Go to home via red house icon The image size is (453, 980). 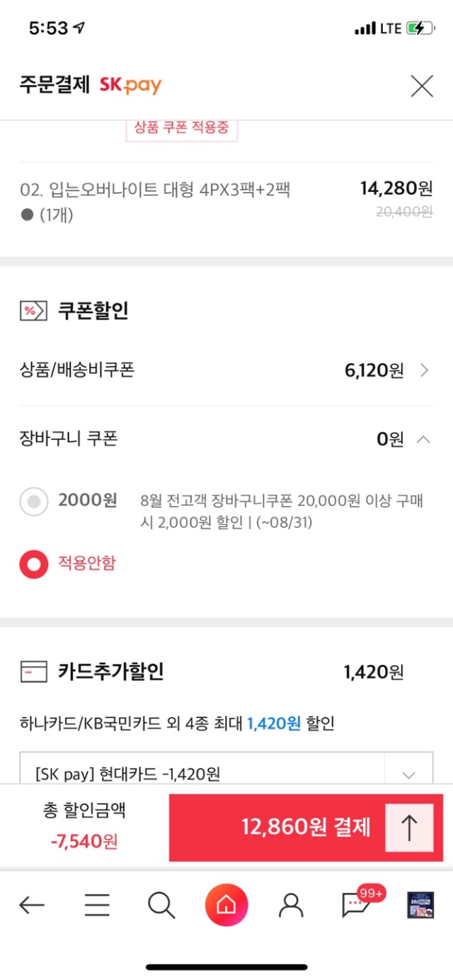[x=226, y=904]
